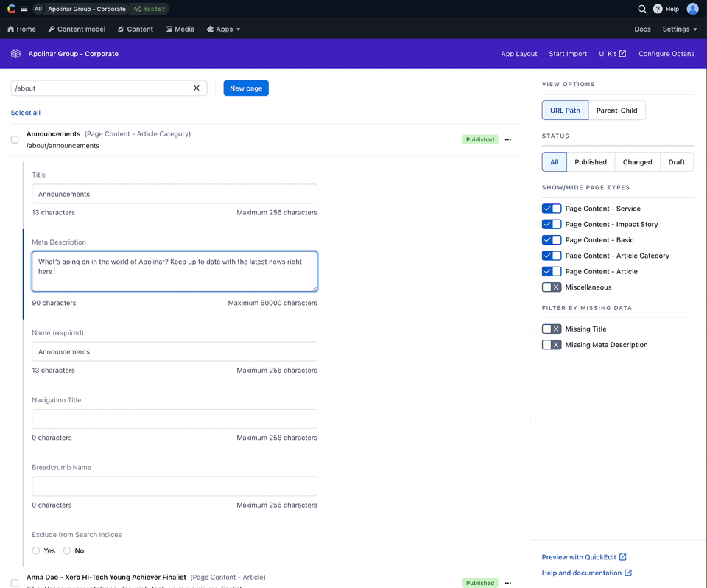Click the Published badge on Announcements row

[480, 139]
